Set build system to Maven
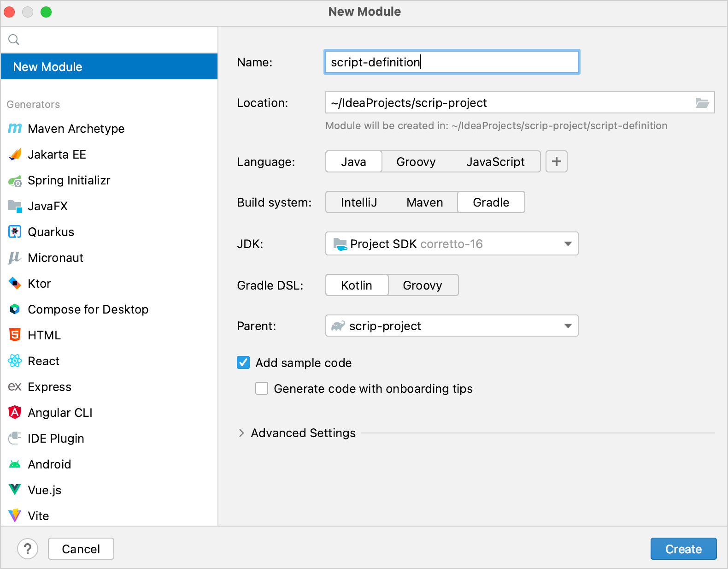728x569 pixels. point(424,202)
